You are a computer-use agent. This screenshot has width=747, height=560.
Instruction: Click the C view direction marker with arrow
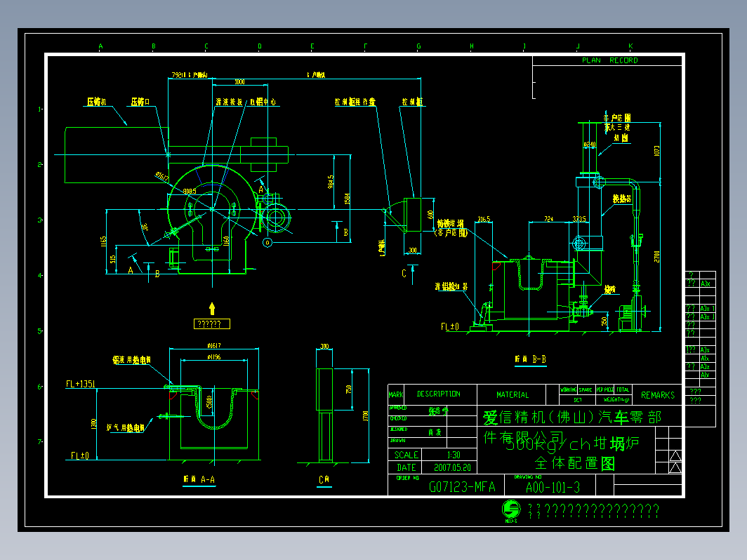(409, 274)
